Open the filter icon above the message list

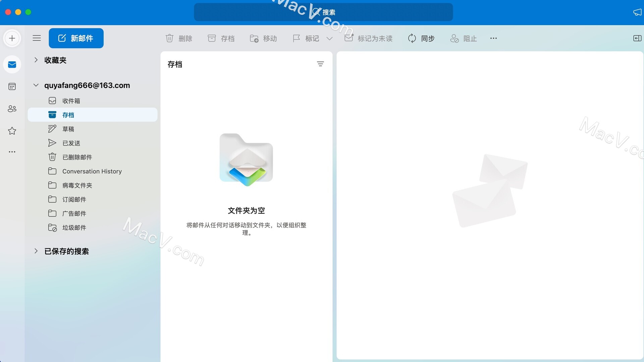[320, 64]
